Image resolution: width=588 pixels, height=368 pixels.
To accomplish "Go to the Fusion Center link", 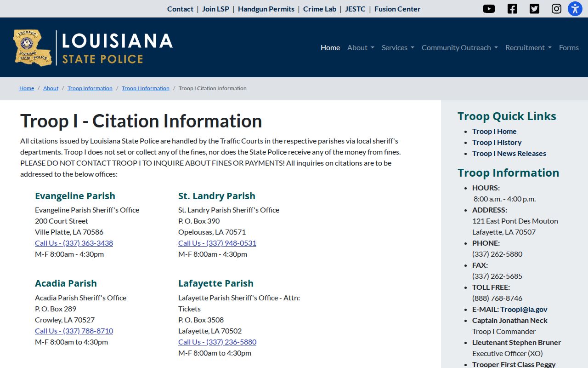I will point(397,9).
